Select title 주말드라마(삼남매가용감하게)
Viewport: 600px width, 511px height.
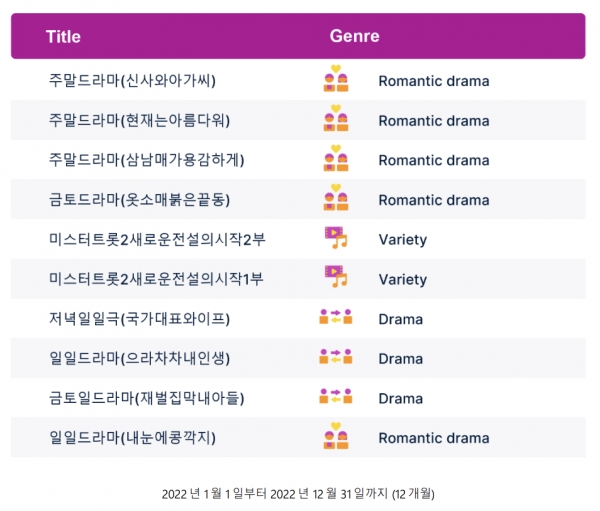pyautogui.click(x=147, y=160)
